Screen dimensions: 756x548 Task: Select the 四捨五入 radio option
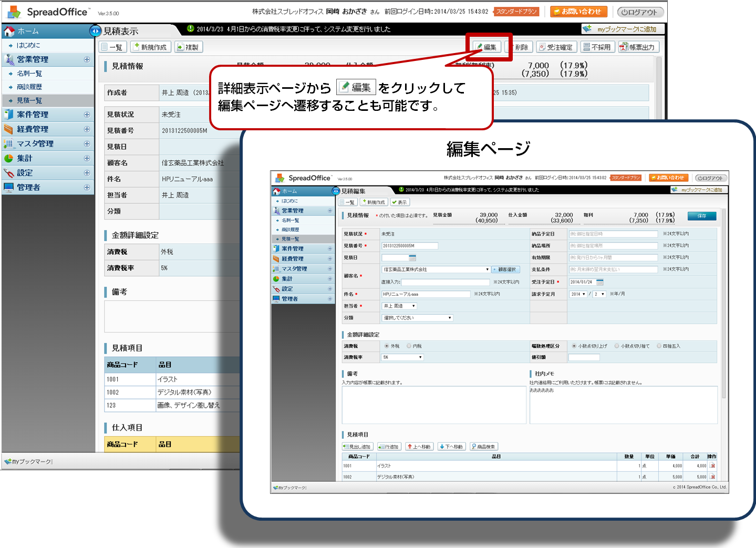(659, 346)
